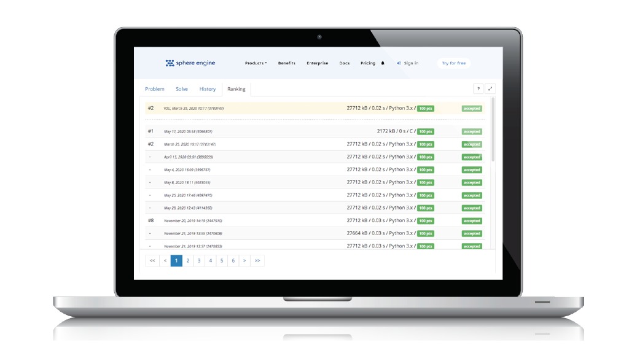Viewport: 637px width, 364px height.
Task: Open the Pricing page from navigation
Action: tap(367, 63)
